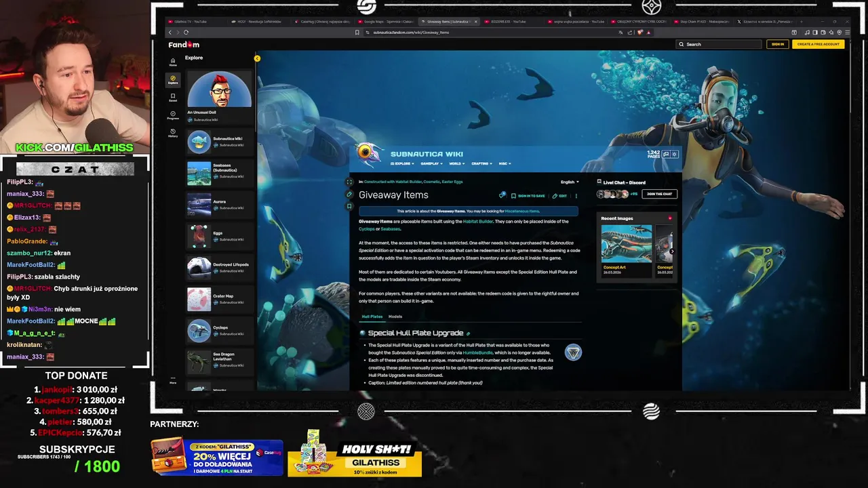Open the article comments speech bubble icon
This screenshot has width=868, height=488.
tap(502, 195)
